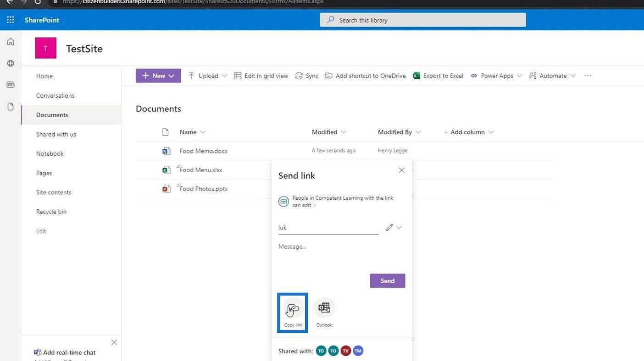This screenshot has width=644, height=361.
Task: Open My sites globe icon in left rail
Action: click(11, 63)
